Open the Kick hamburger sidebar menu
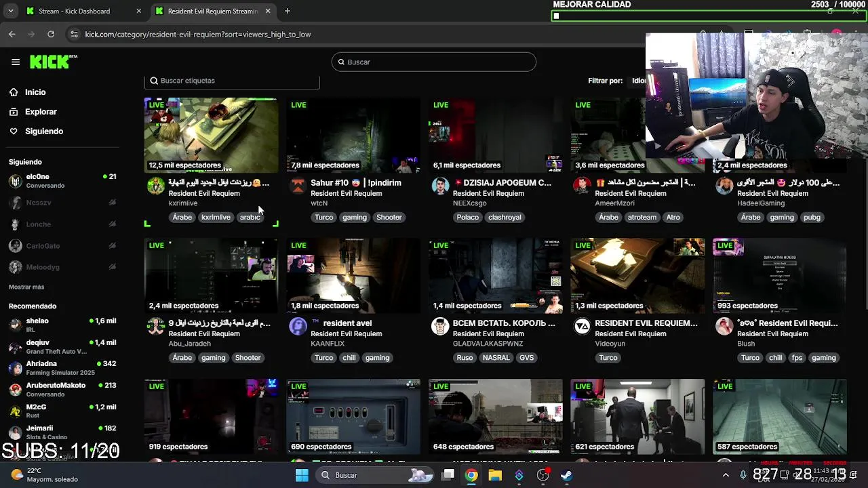Viewport: 868px width, 488px height. pyautogui.click(x=16, y=62)
